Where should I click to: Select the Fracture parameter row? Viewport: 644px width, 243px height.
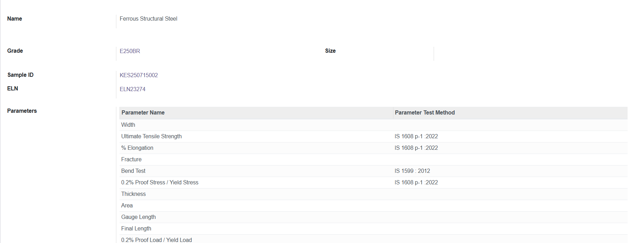[131, 160]
